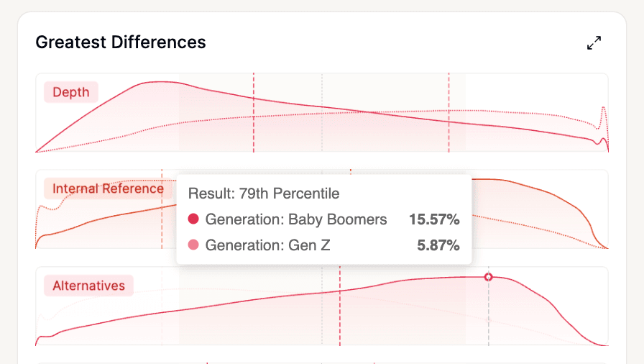
Task: Click the 5.87% value in tooltip
Action: (438, 245)
